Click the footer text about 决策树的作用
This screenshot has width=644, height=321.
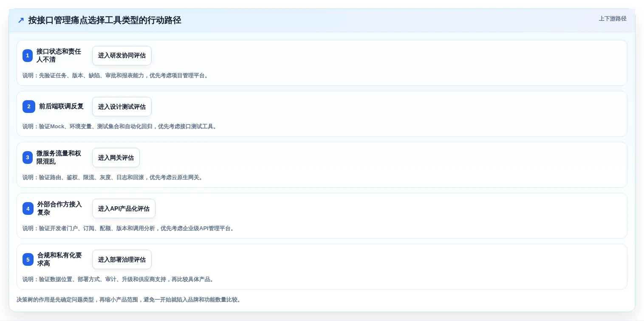(130, 300)
